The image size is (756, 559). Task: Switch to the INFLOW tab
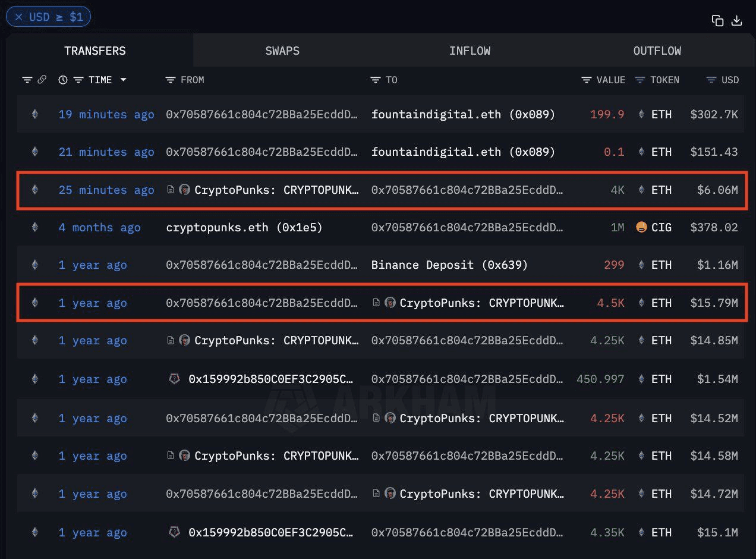(x=470, y=51)
